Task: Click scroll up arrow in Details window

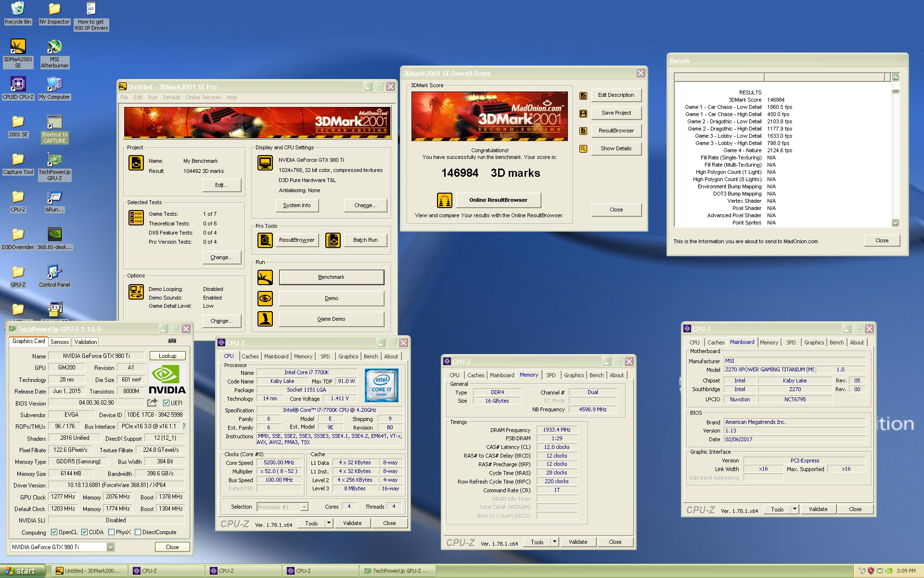Action: (x=895, y=78)
